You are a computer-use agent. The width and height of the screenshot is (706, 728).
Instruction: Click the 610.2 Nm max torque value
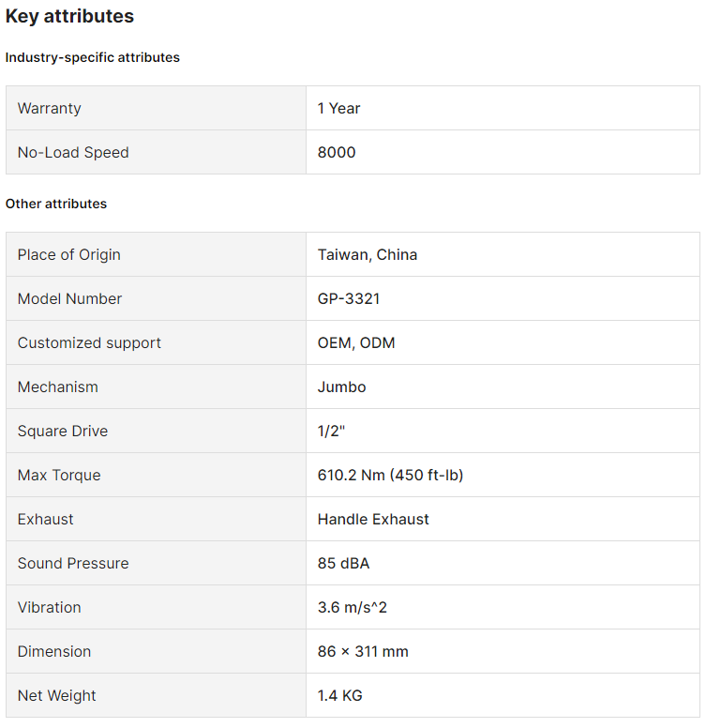pyautogui.click(x=390, y=475)
